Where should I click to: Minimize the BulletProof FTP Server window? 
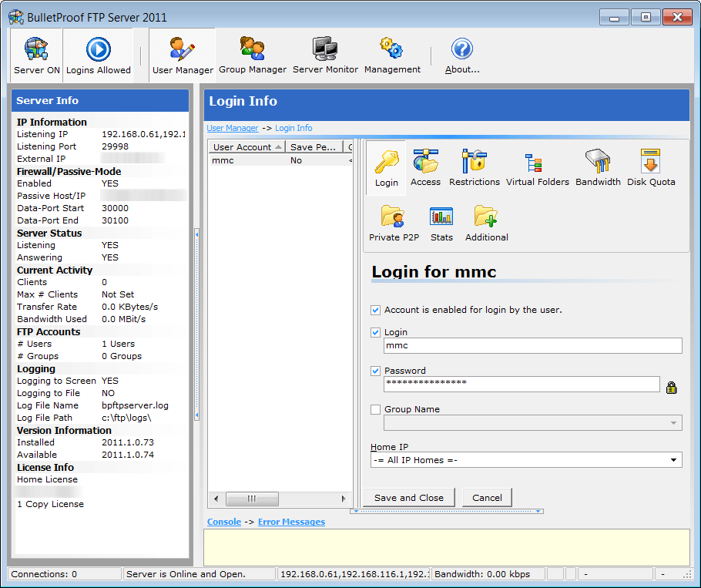pos(614,18)
